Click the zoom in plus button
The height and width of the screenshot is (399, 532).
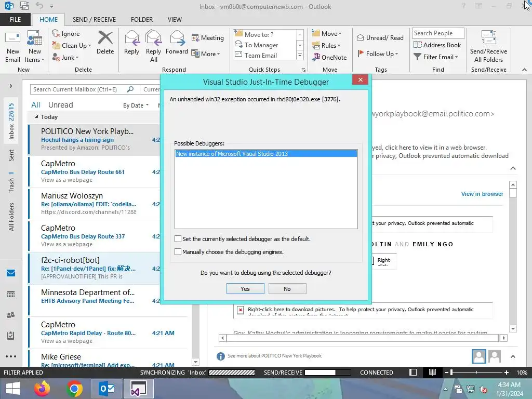(506, 372)
